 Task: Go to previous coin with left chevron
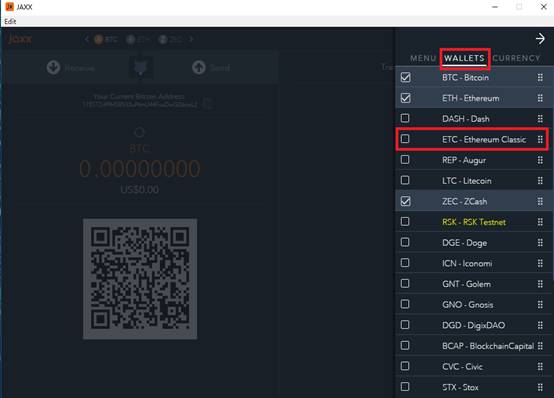(86, 39)
